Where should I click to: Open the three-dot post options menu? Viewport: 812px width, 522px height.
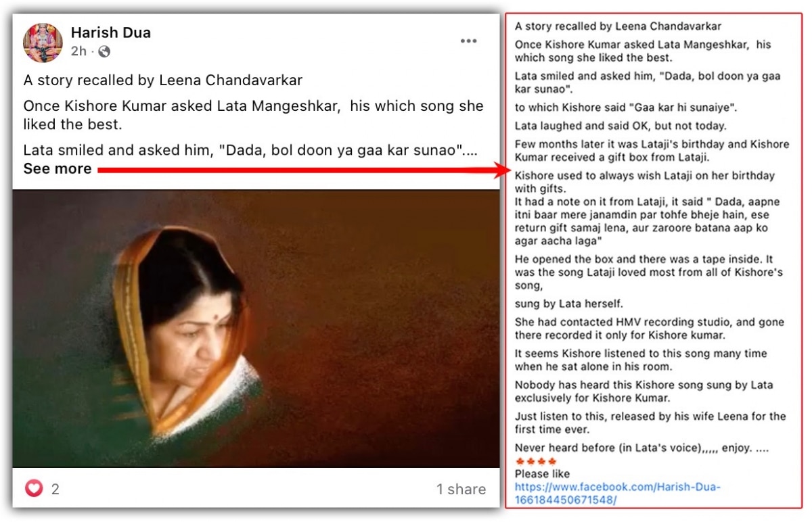click(469, 41)
